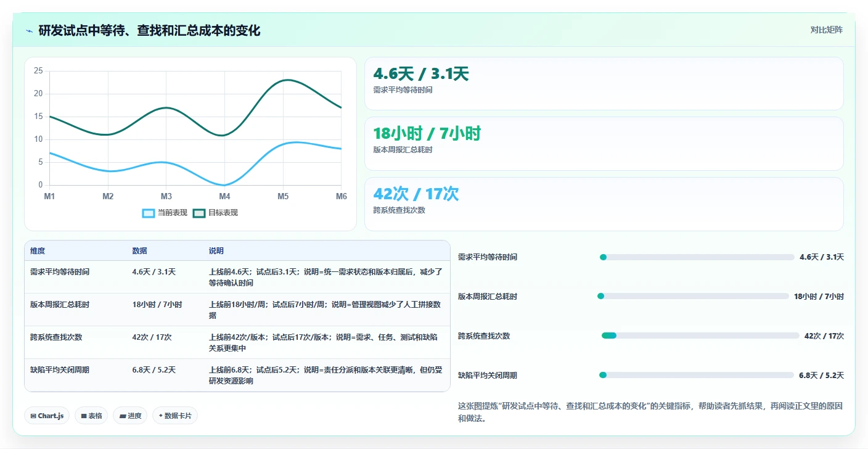Select the 进度 chip
The image size is (868, 449).
pyautogui.click(x=130, y=416)
